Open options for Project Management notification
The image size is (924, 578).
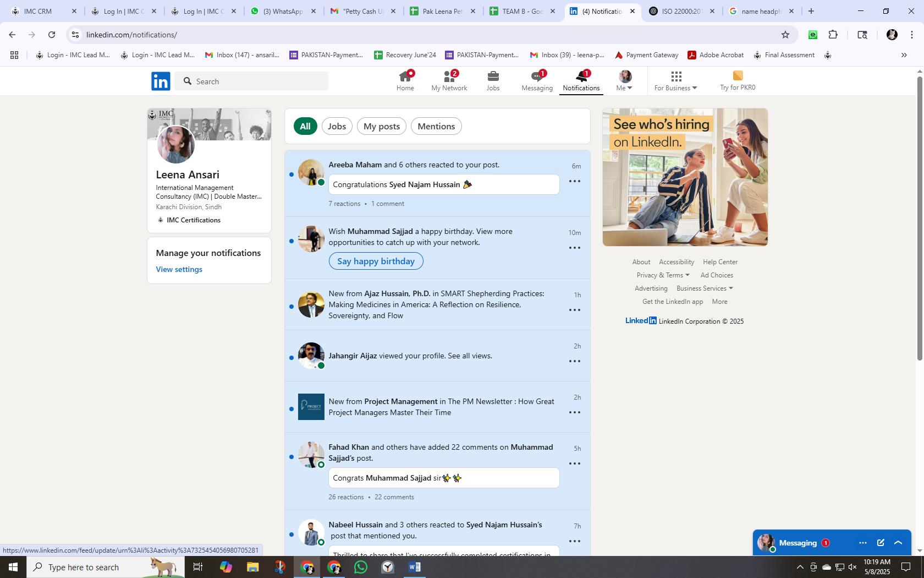(575, 412)
